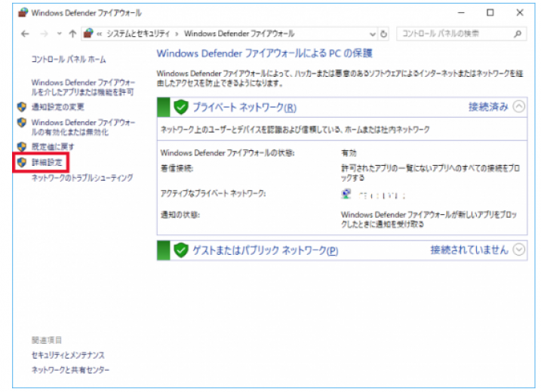Select システムとセキュリティ breadcrumb
The width and height of the screenshot is (541, 392).
[x=138, y=33]
